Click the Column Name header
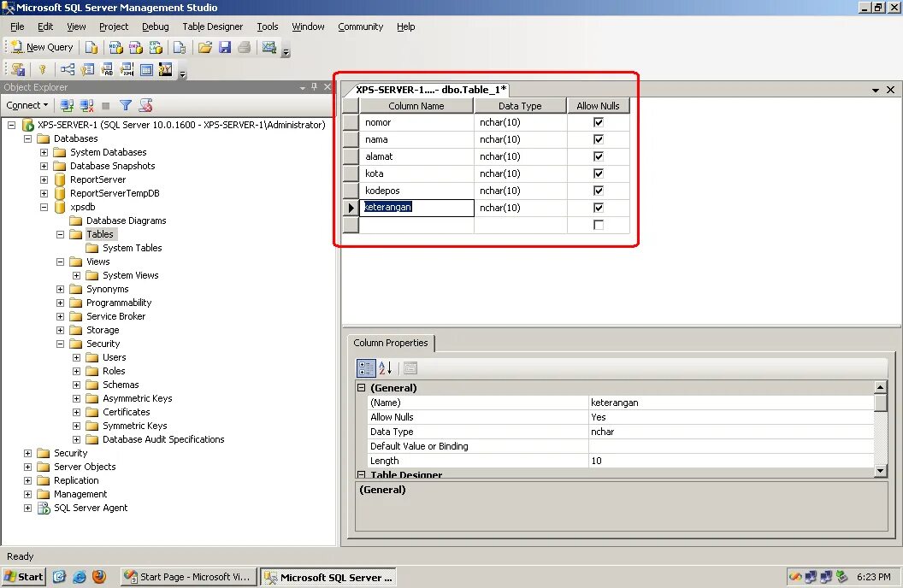The height and width of the screenshot is (588, 903). click(x=416, y=106)
